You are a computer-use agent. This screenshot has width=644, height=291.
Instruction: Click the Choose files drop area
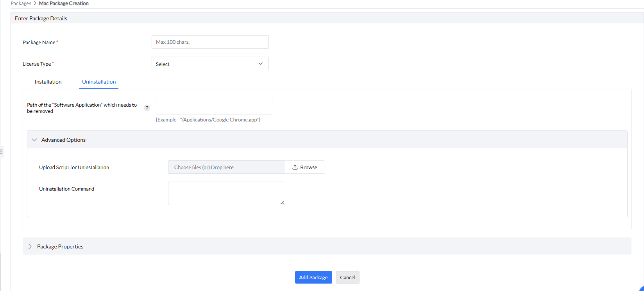coord(226,167)
